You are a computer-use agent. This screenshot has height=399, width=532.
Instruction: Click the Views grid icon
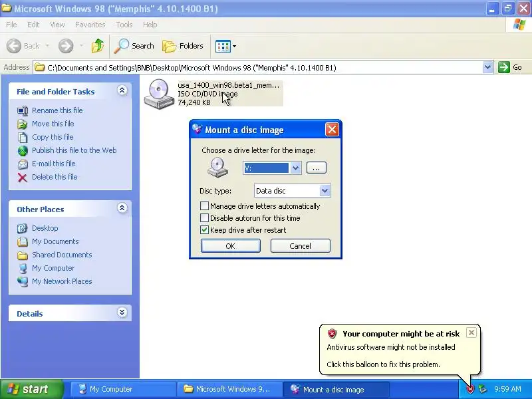(x=223, y=46)
